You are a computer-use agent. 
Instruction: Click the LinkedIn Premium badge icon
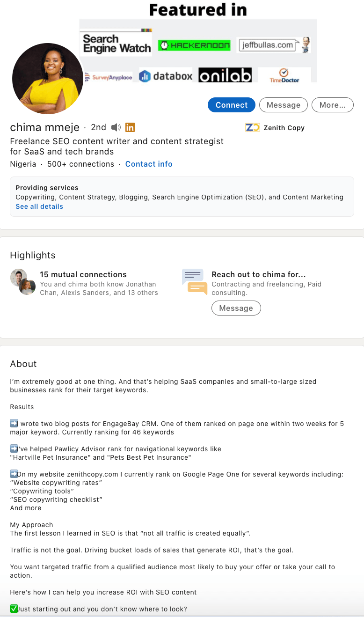pos(130,127)
